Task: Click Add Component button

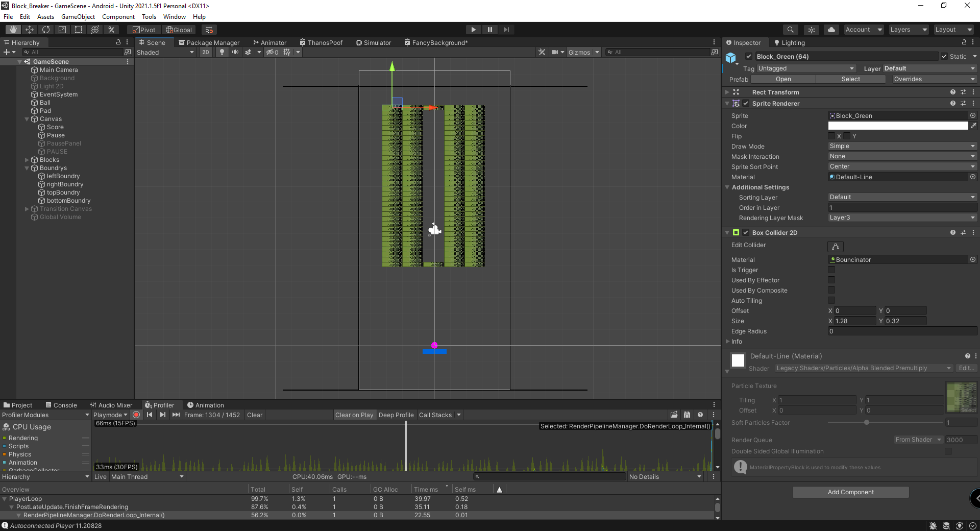Action: point(850,492)
